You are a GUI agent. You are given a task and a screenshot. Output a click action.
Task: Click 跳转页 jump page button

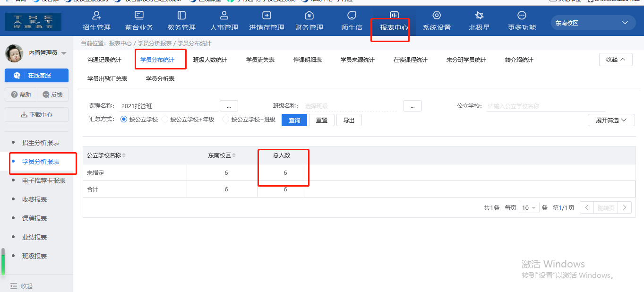tap(606, 207)
